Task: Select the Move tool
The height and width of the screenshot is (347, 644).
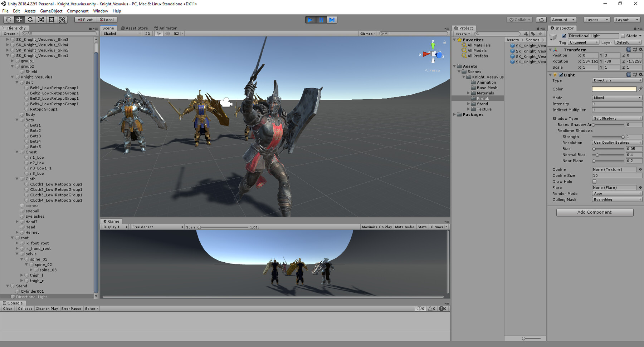Action: click(19, 20)
